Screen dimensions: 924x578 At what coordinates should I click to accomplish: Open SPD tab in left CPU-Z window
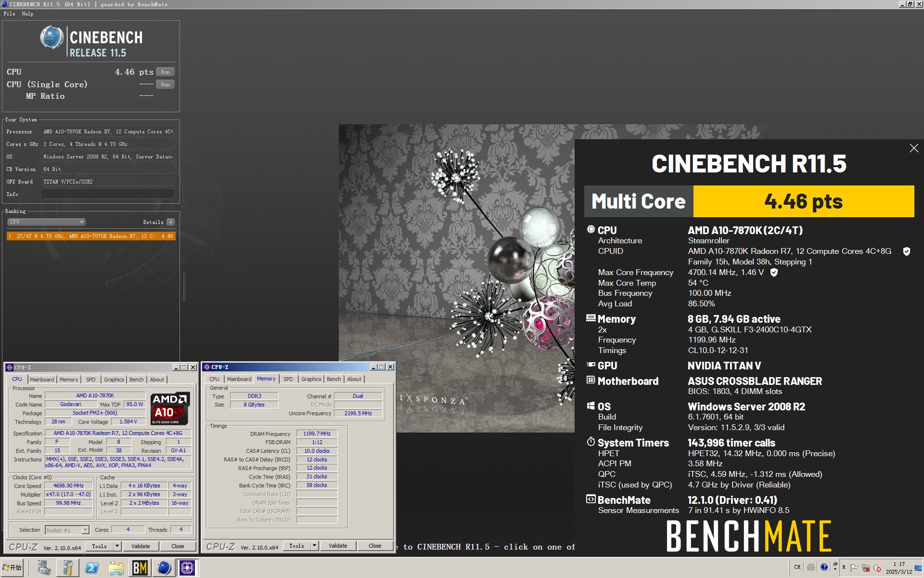click(91, 380)
